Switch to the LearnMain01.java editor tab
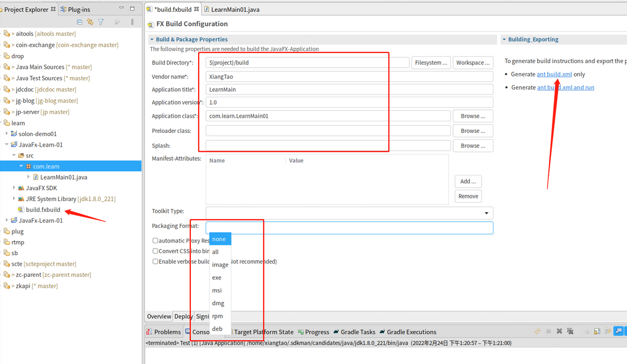Viewport: 627px width, 364px height. [232, 9]
